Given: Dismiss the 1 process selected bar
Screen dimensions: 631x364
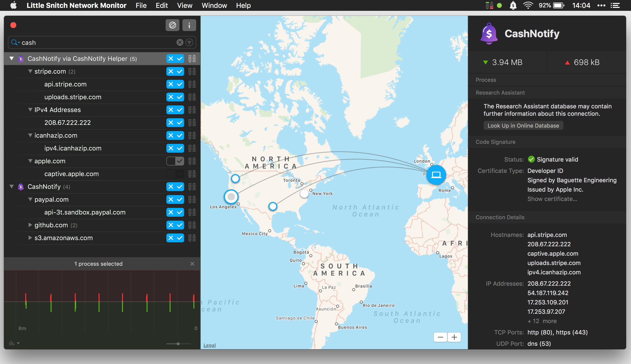Looking at the screenshot, I should tap(192, 264).
